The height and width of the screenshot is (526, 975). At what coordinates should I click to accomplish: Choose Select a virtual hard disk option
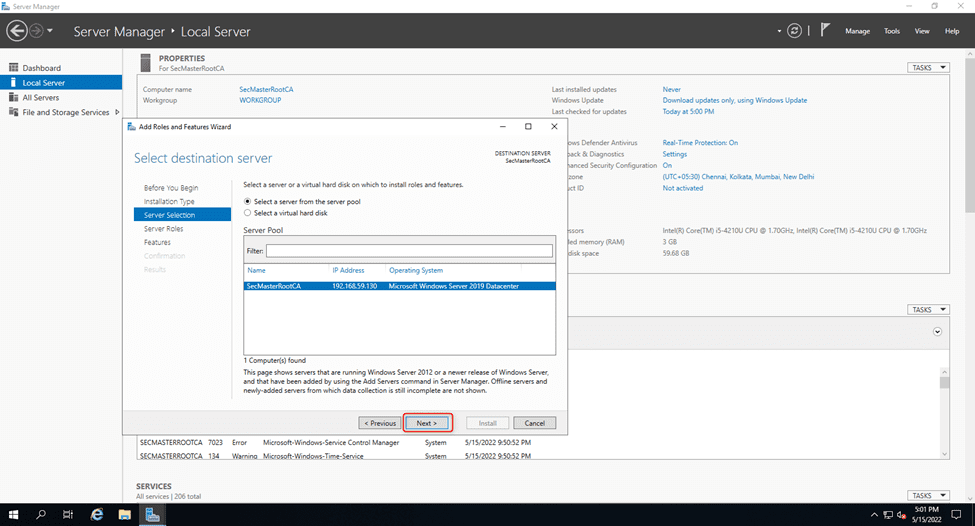pos(247,213)
